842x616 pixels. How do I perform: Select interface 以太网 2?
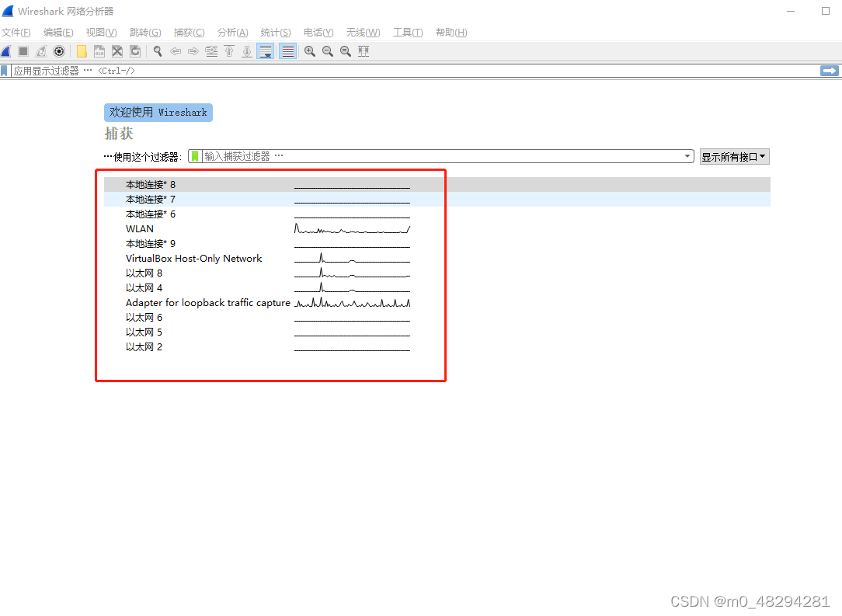437,347
